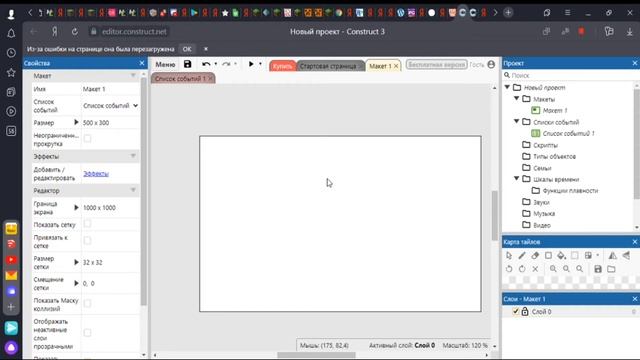Image resolution: width=640 pixels, height=360 pixels.
Task: Collapse the Новый проект tree root
Action: tap(507, 87)
